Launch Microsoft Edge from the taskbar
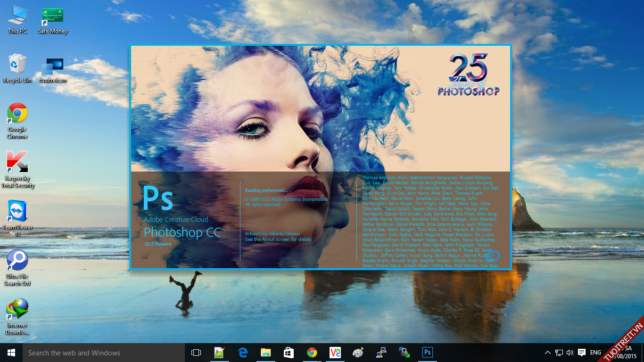Viewport: 644px width, 362px height. pyautogui.click(x=243, y=353)
